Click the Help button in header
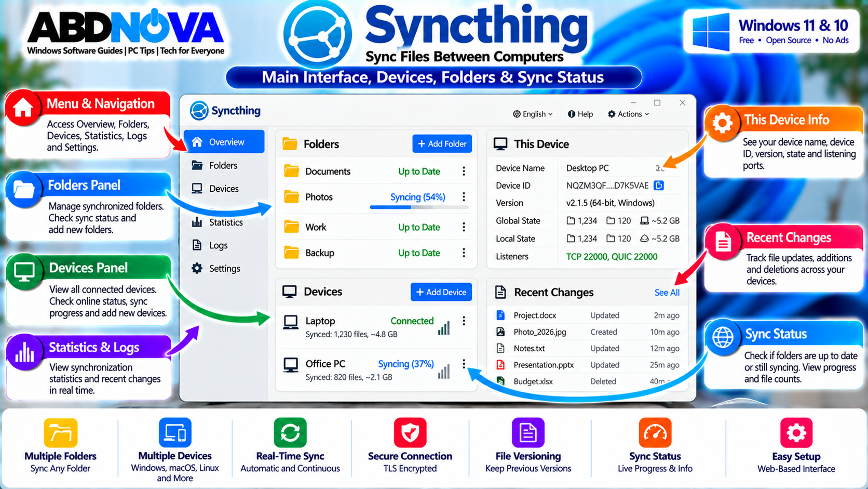The image size is (868, 489). pyautogui.click(x=580, y=114)
